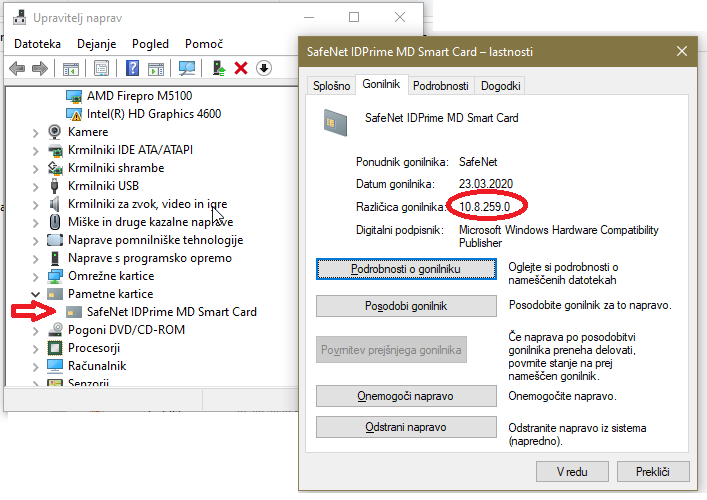Click the Scan for hardware changes monitor icon

tap(186, 69)
